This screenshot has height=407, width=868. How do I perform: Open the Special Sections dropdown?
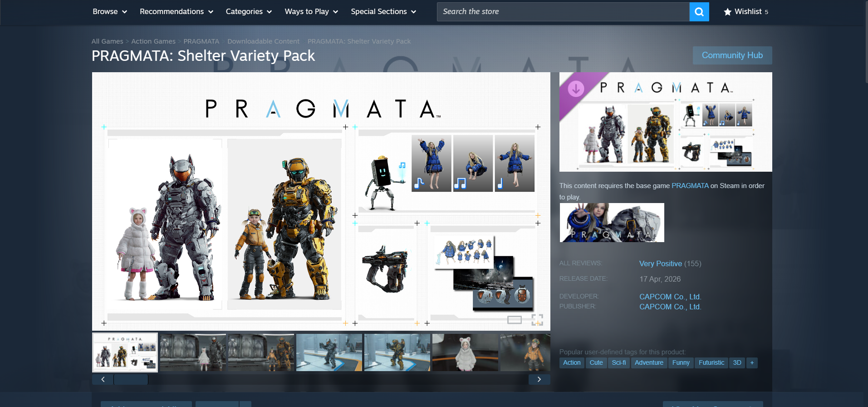(383, 12)
